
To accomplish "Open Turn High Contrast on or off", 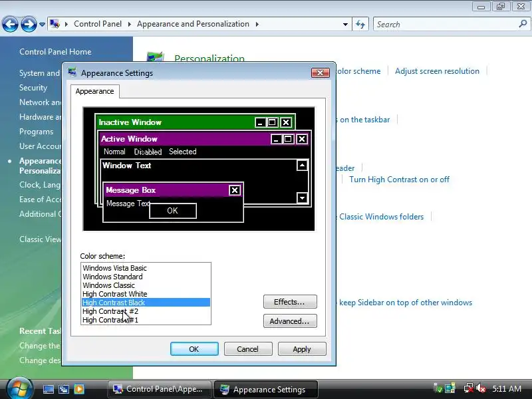I will [400, 180].
